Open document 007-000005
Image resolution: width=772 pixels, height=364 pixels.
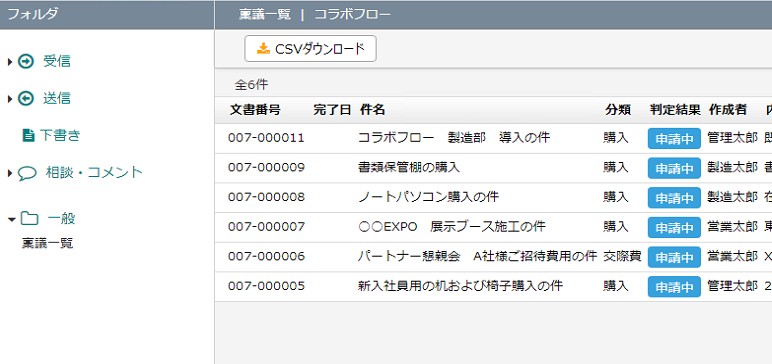[266, 286]
